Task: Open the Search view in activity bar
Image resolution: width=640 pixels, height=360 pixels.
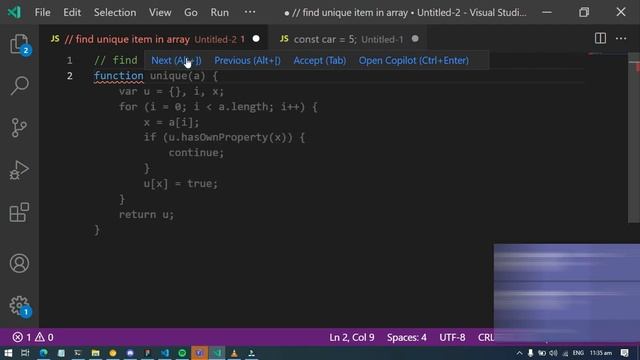Action: click(19, 86)
